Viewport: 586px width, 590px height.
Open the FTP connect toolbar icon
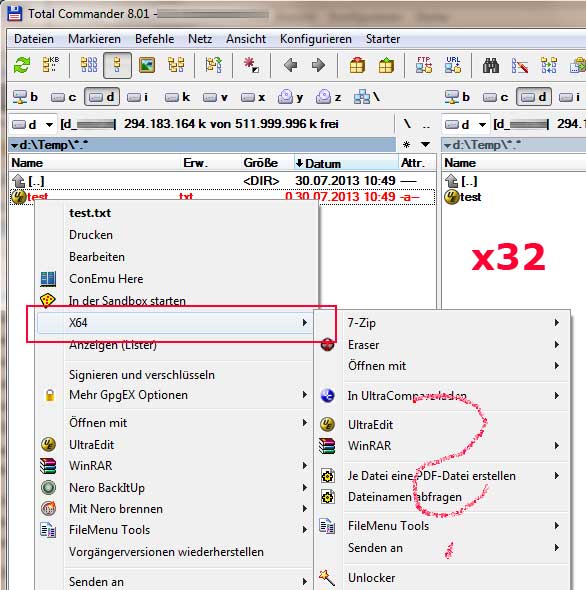click(x=424, y=65)
